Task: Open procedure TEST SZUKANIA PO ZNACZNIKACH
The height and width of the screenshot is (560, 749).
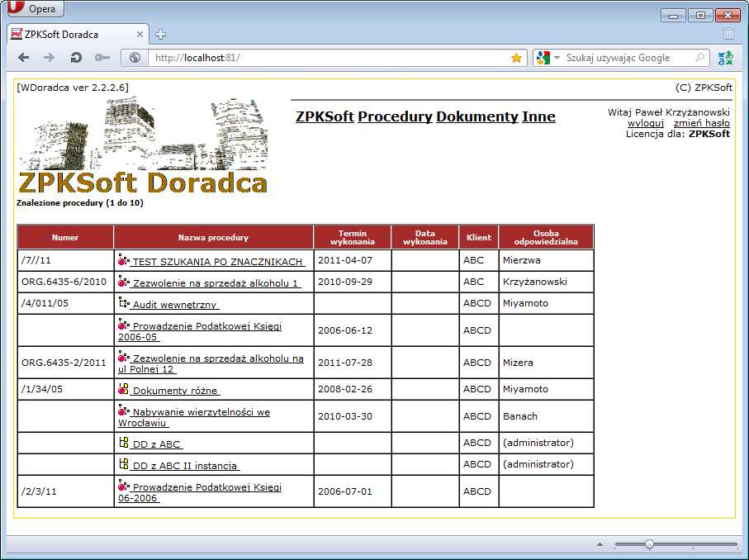Action: pos(217,262)
